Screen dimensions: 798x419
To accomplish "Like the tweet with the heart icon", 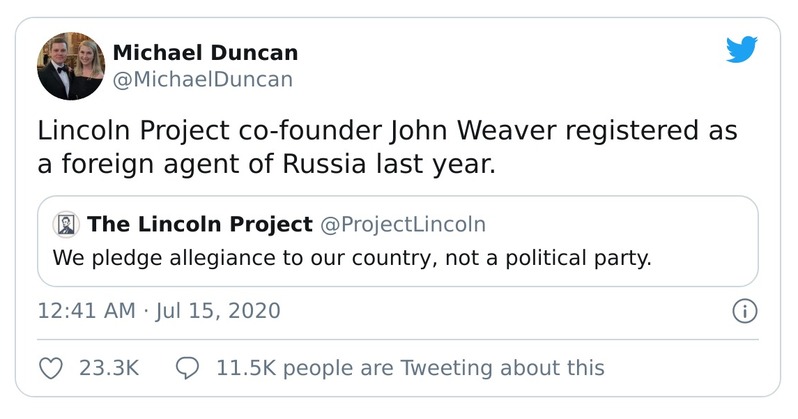I will (x=50, y=368).
